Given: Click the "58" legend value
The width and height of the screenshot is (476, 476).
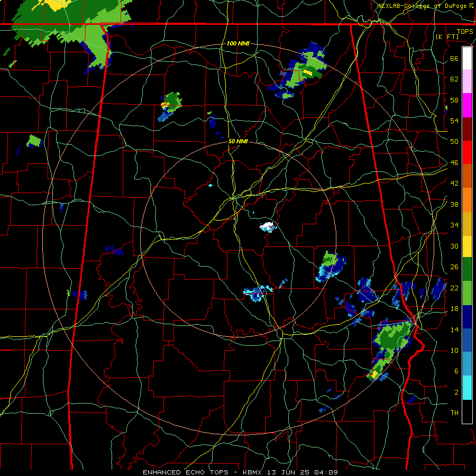Looking at the screenshot, I should click(x=454, y=100).
